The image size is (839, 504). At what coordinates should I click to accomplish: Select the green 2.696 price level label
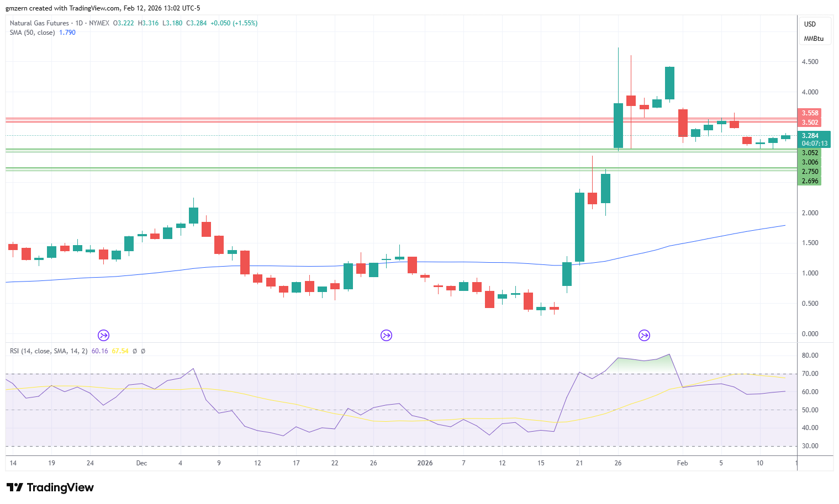point(810,181)
